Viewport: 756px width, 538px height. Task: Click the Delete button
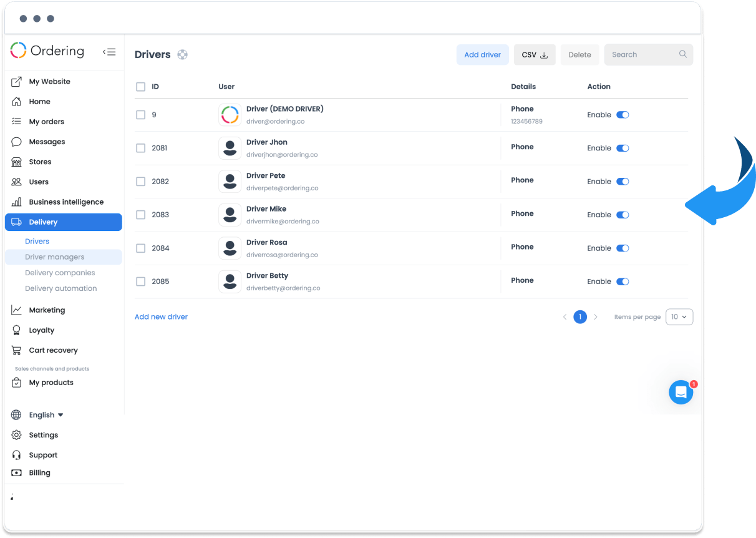tap(580, 55)
